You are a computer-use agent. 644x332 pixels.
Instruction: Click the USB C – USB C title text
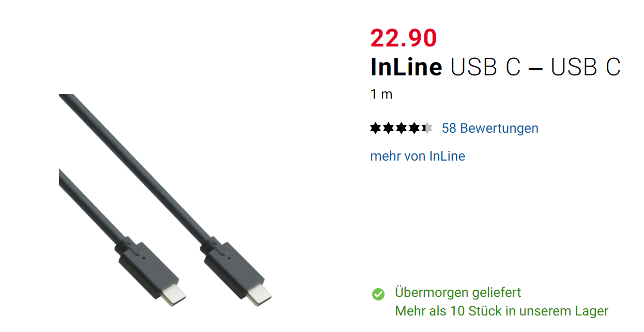pos(535,67)
